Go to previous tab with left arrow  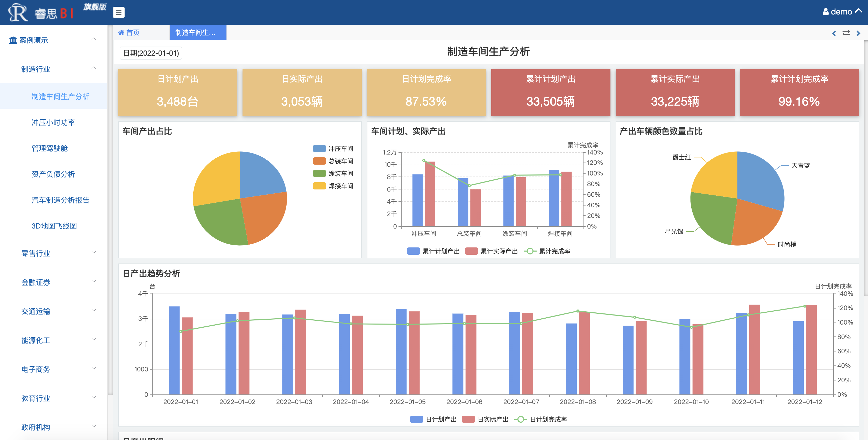pyautogui.click(x=834, y=33)
